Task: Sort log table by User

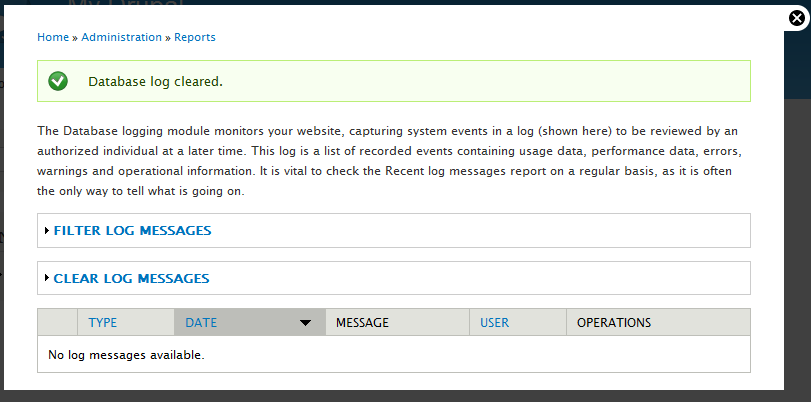Action: [495, 323]
